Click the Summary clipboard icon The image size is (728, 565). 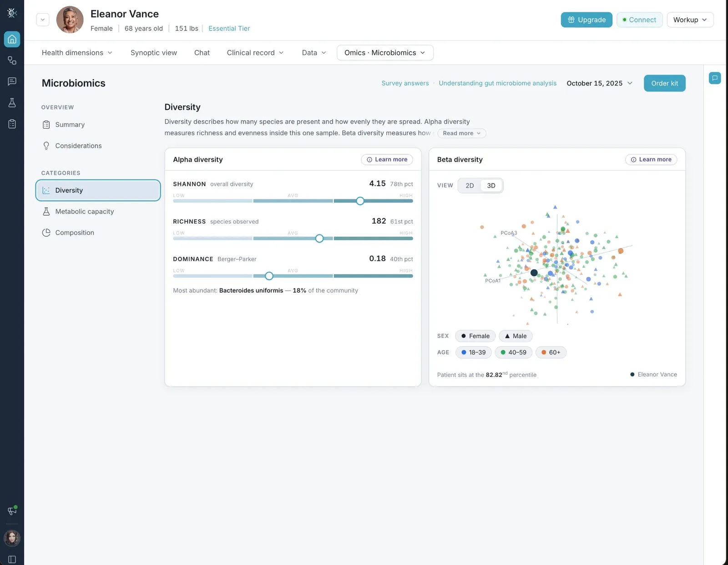pos(46,125)
